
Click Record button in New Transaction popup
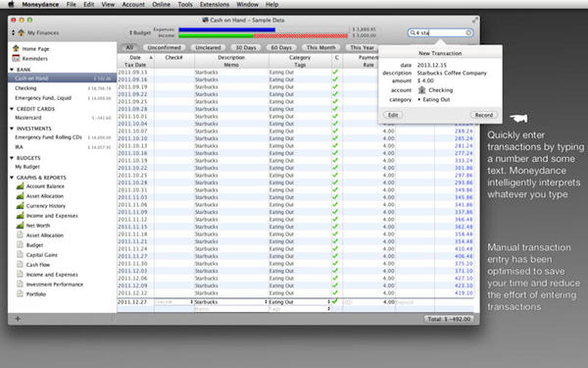(x=484, y=115)
